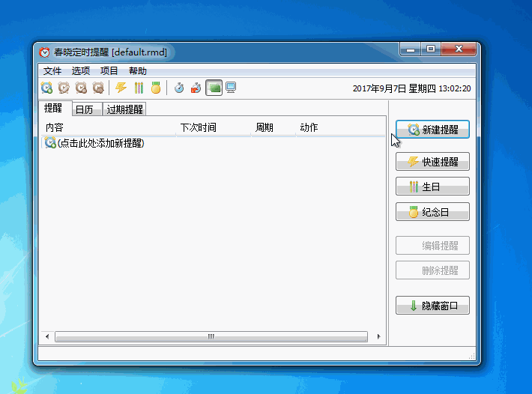Click the quick reminder lightning toolbar icon
The image size is (532, 394).
point(121,88)
